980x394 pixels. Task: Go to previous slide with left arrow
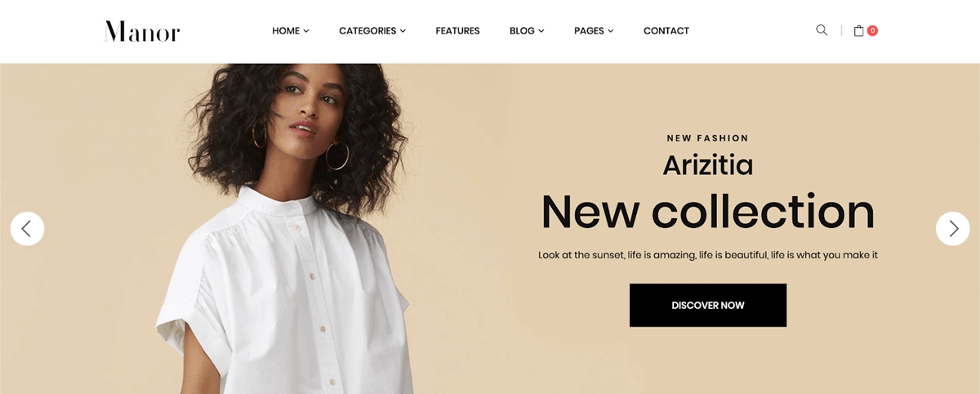point(27,229)
